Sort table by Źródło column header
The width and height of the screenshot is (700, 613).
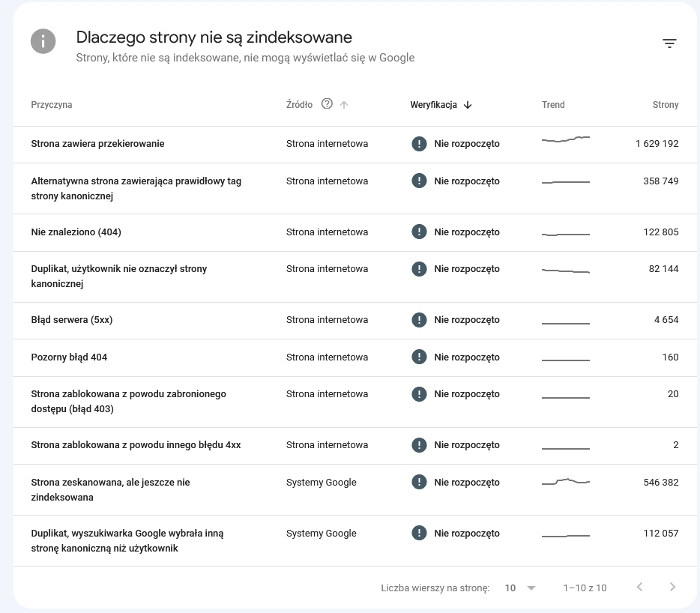tap(299, 104)
